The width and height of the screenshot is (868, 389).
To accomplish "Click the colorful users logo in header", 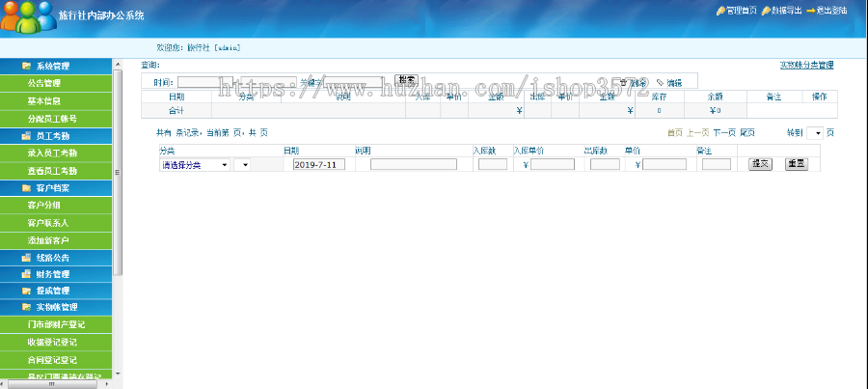I will coord(28,16).
